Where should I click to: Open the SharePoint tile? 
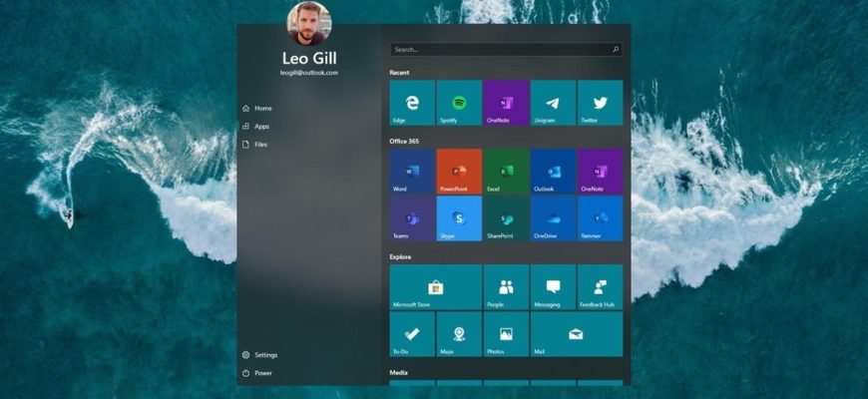(506, 218)
